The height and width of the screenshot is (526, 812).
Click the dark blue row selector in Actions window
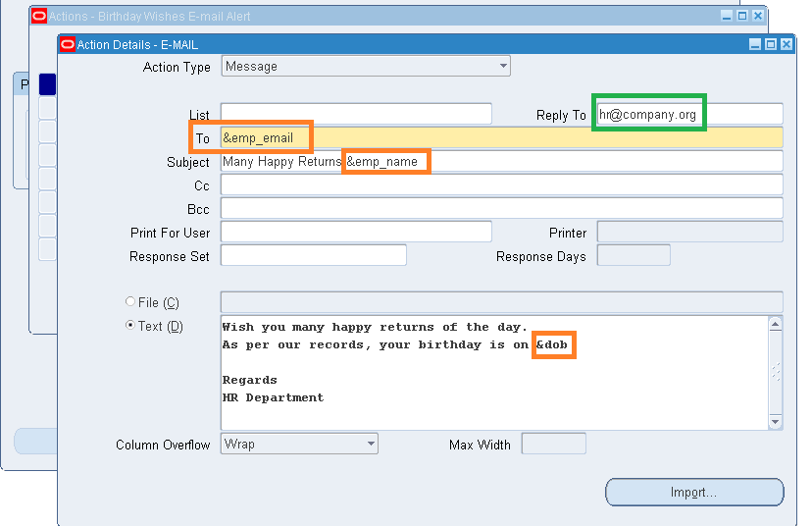click(x=48, y=84)
